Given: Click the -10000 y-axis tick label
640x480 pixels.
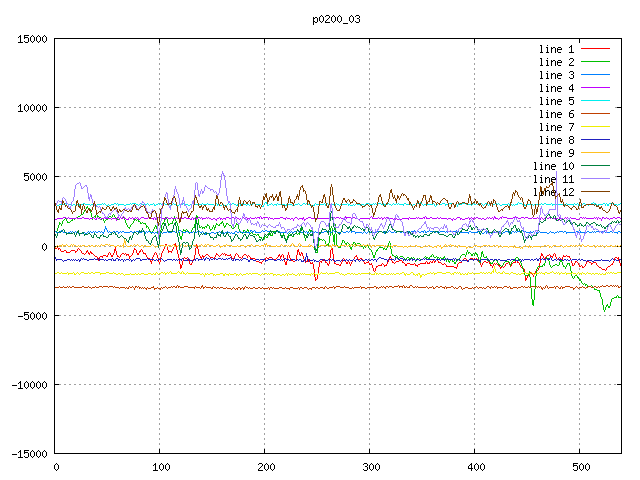Looking at the screenshot, I should tap(29, 384).
